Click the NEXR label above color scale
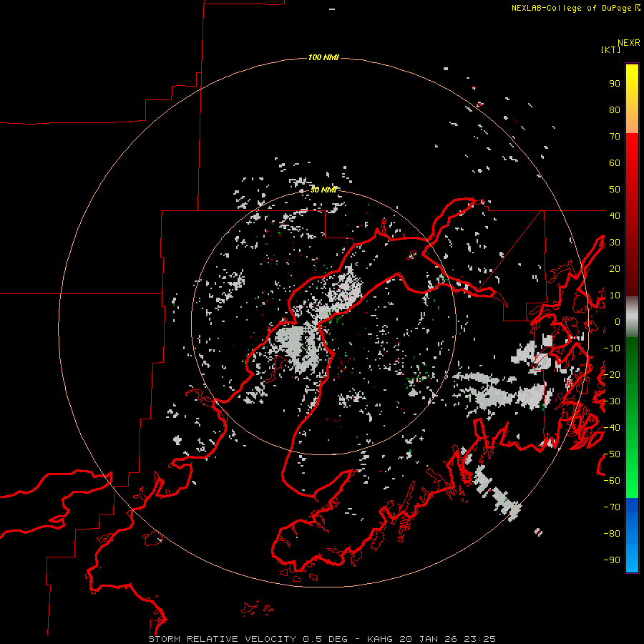The width and height of the screenshot is (644, 644). click(x=629, y=43)
